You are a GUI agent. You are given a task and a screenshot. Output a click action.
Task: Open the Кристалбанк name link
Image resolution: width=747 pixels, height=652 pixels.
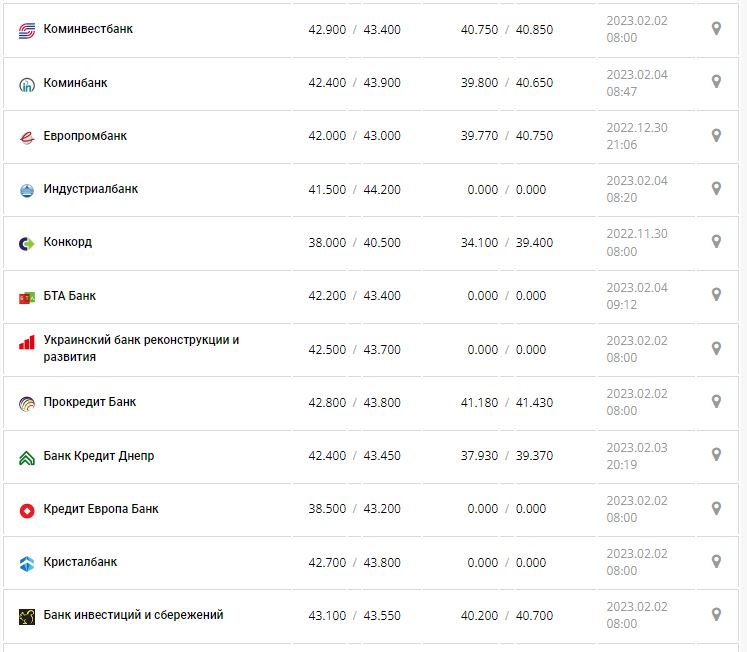(80, 562)
